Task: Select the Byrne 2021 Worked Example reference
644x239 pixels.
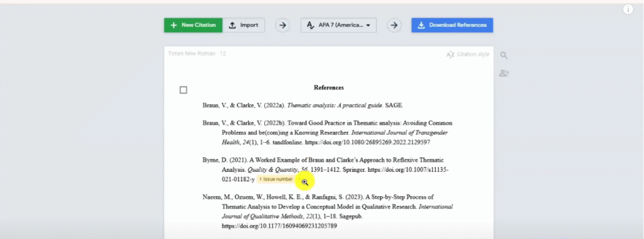Action: click(x=325, y=170)
